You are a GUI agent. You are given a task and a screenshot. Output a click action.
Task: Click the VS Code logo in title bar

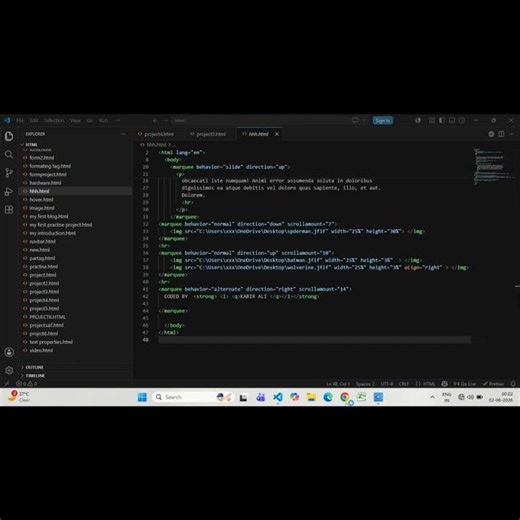[7, 120]
